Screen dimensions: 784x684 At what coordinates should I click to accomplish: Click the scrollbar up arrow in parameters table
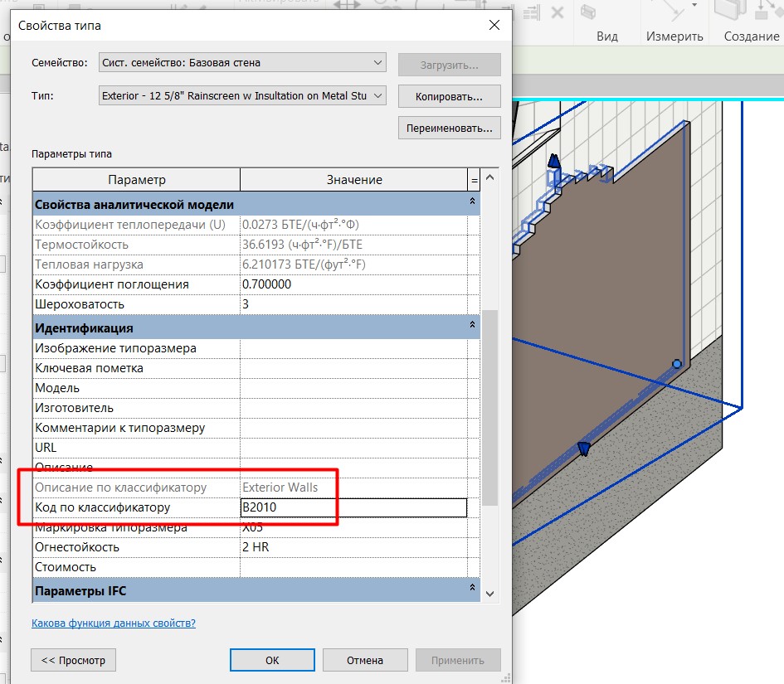pos(490,177)
